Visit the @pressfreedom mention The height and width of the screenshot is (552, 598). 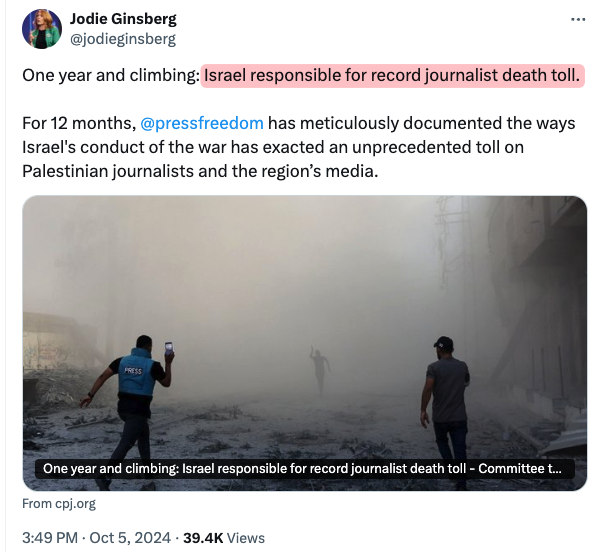pos(202,123)
